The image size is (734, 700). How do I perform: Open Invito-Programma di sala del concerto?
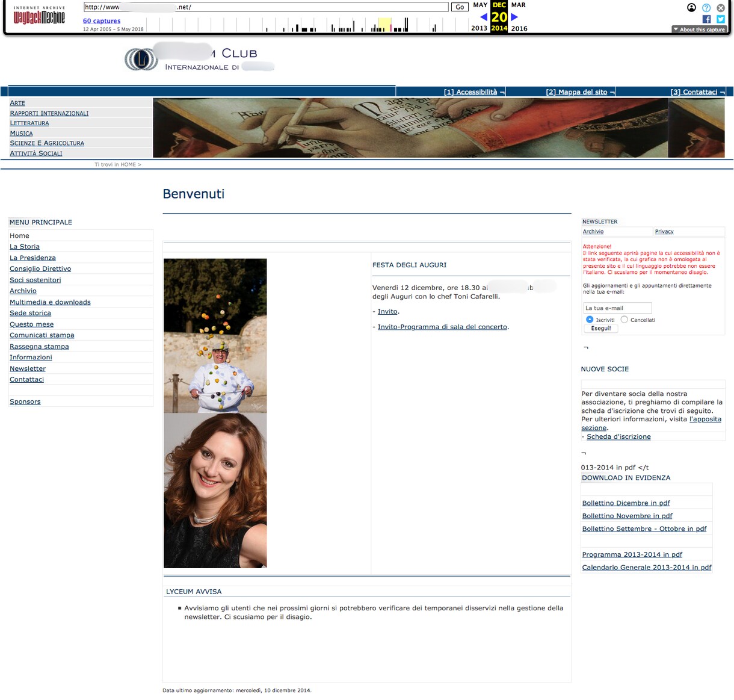point(443,327)
